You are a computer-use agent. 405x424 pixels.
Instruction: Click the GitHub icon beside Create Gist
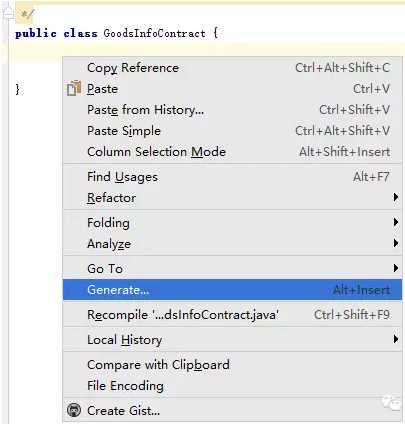[74, 410]
